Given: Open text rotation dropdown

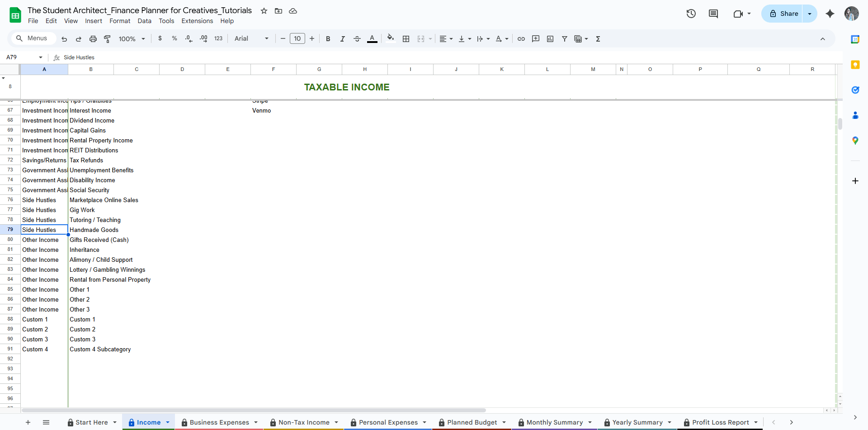Looking at the screenshot, I should point(502,39).
